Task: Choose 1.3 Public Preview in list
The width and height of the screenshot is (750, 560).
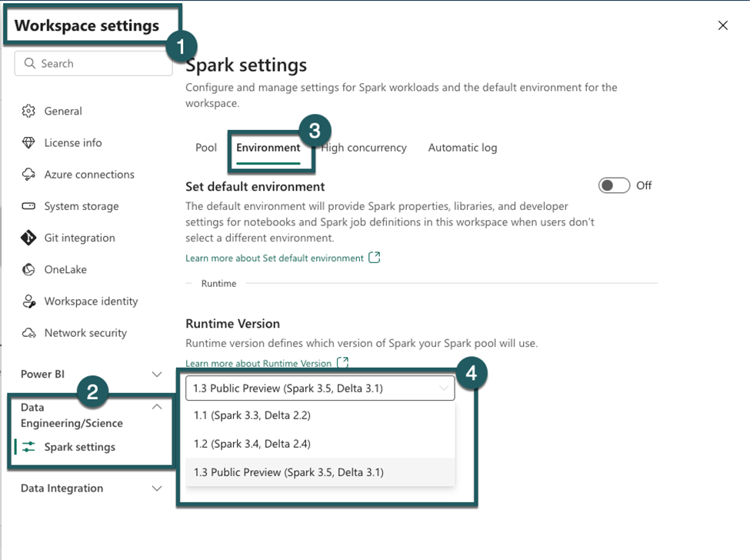Action: click(x=320, y=472)
